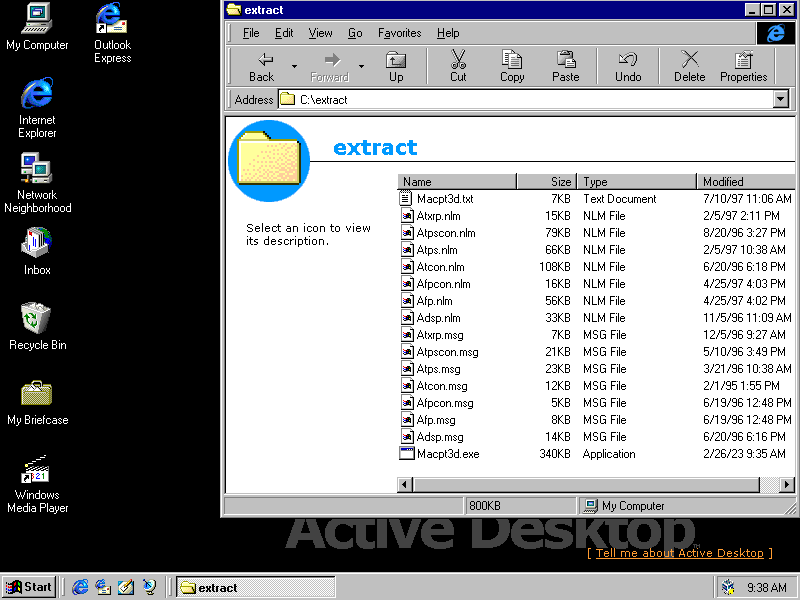Go up one folder level
Viewport: 800px width, 600px height.
coord(396,66)
